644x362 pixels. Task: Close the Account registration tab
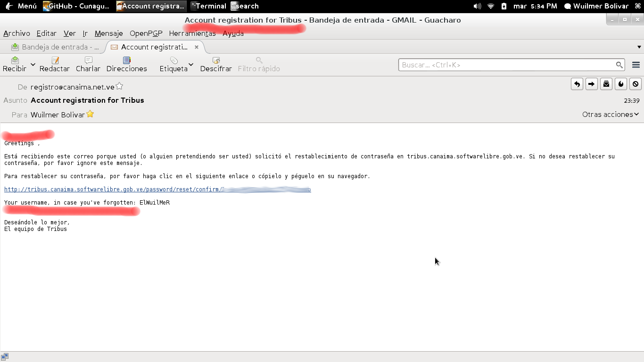coord(197,47)
